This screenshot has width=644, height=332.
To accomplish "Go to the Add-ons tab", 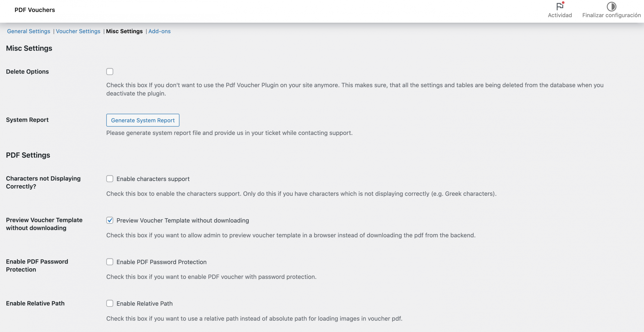I will point(159,31).
